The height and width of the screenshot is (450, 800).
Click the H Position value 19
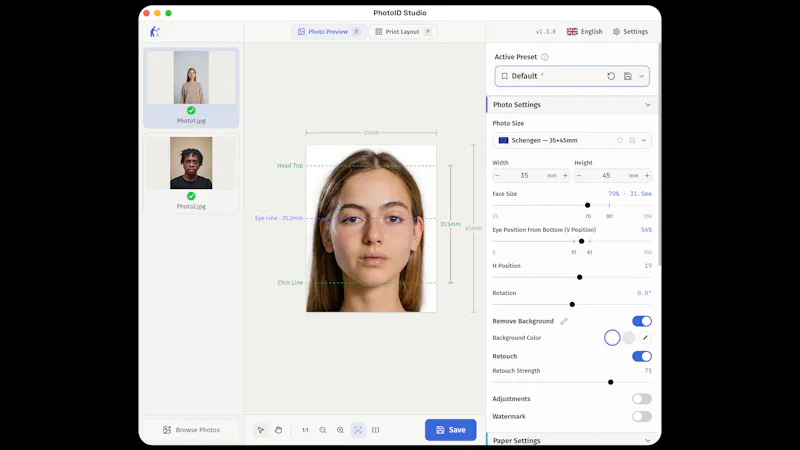648,266
